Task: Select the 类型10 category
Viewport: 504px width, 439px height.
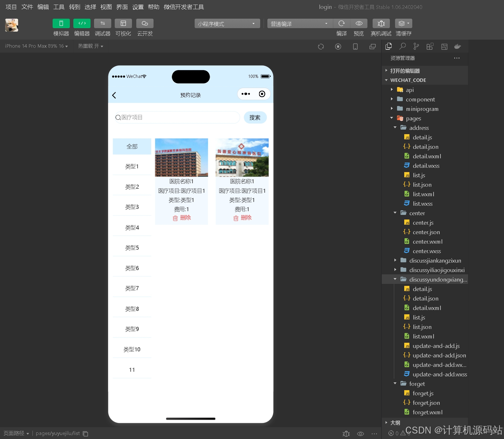Action: 132,349
